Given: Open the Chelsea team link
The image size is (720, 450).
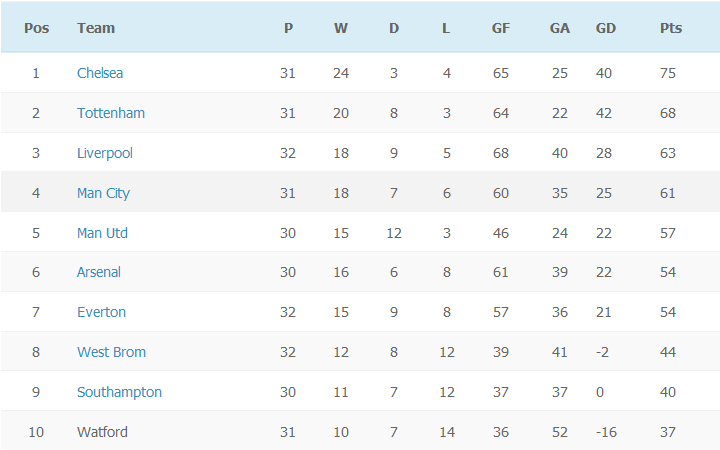Looking at the screenshot, I should click(x=100, y=73).
